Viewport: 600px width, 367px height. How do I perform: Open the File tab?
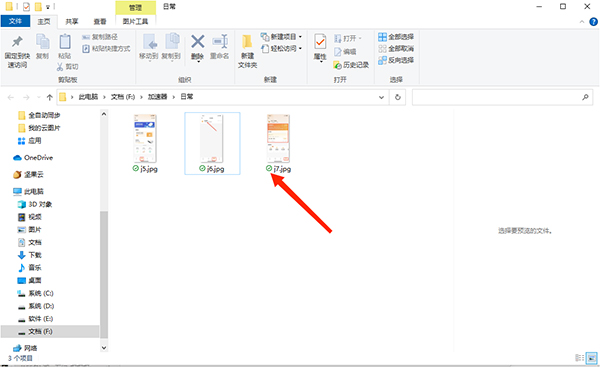(x=15, y=21)
